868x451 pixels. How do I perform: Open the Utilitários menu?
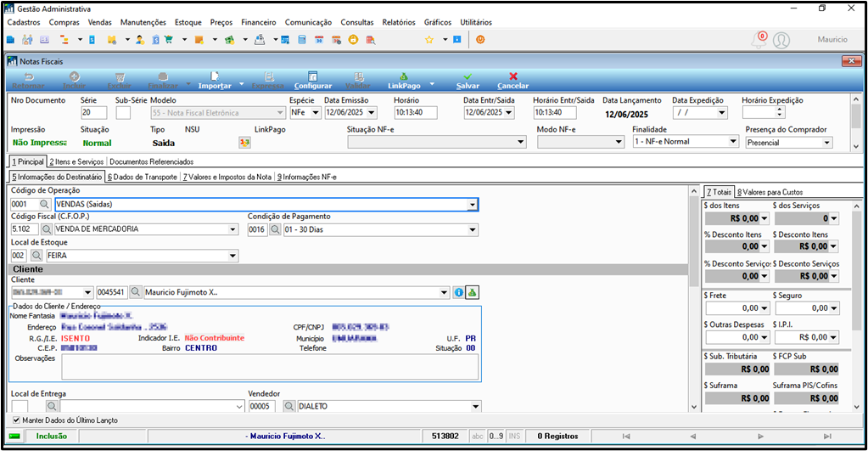click(476, 22)
